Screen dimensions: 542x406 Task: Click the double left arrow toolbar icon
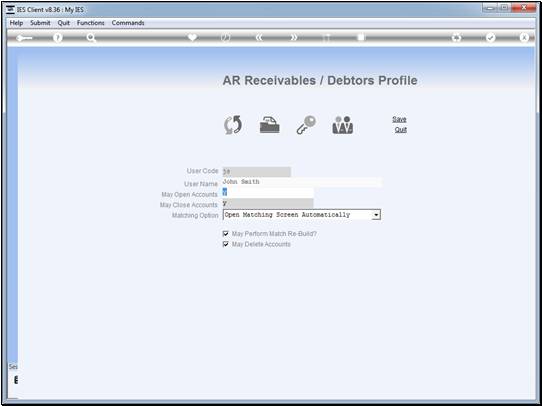coord(259,37)
